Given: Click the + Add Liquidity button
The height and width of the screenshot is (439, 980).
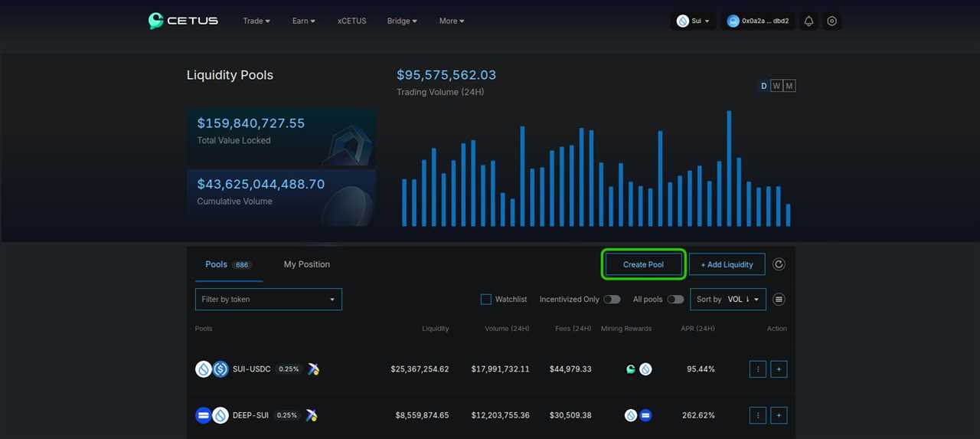Looking at the screenshot, I should (x=727, y=264).
